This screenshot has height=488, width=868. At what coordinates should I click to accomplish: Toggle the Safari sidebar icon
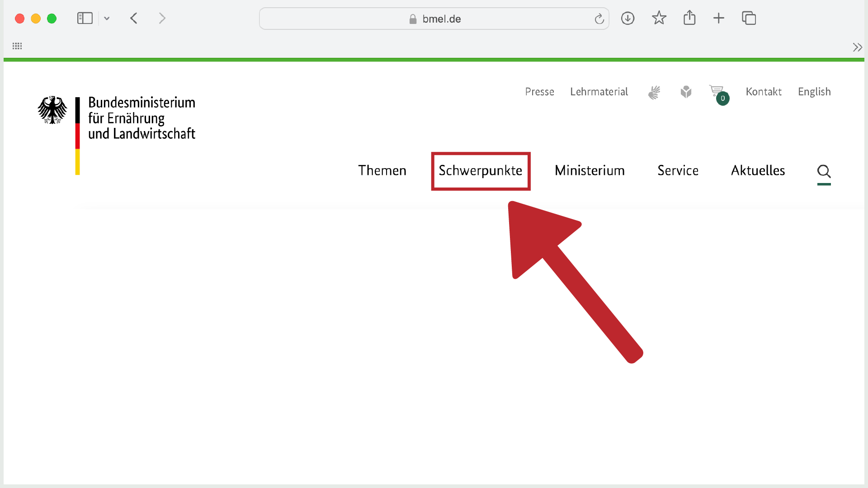(85, 19)
